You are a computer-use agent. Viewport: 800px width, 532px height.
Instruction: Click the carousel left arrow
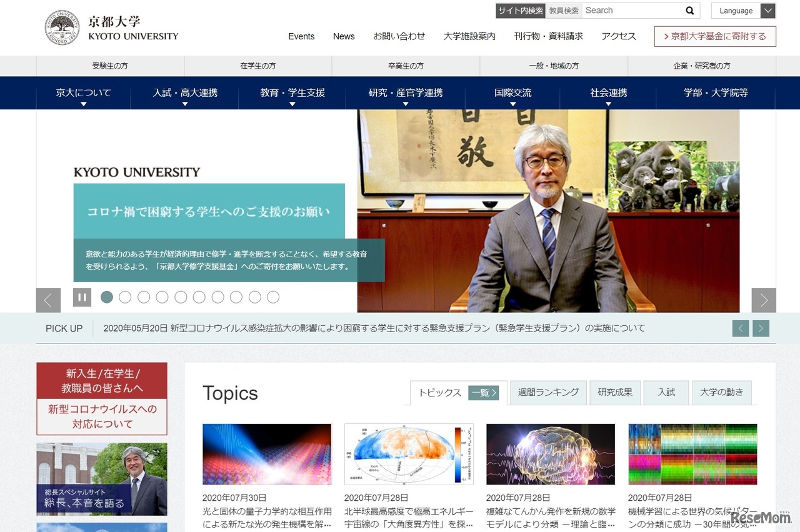click(x=48, y=300)
